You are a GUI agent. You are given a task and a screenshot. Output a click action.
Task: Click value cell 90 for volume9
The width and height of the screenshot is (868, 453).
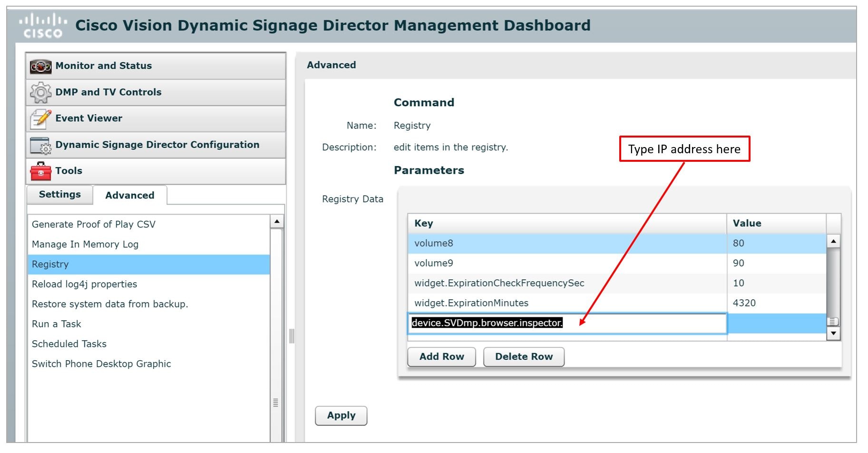coord(776,264)
